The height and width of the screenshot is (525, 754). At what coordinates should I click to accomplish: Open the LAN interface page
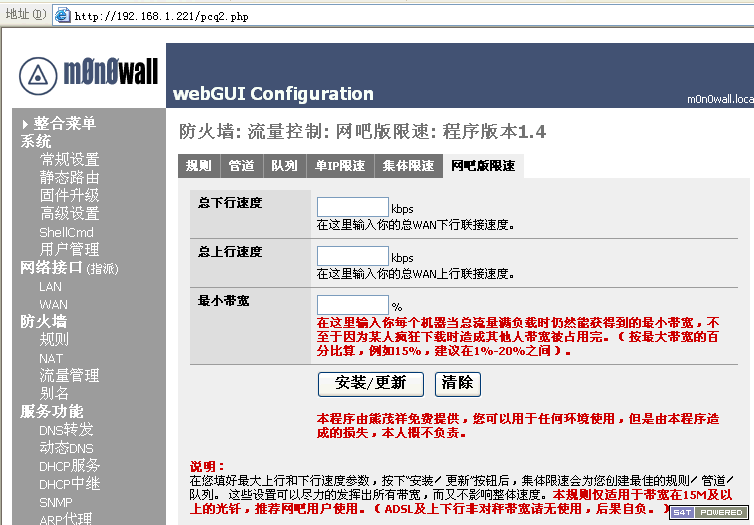[50, 287]
